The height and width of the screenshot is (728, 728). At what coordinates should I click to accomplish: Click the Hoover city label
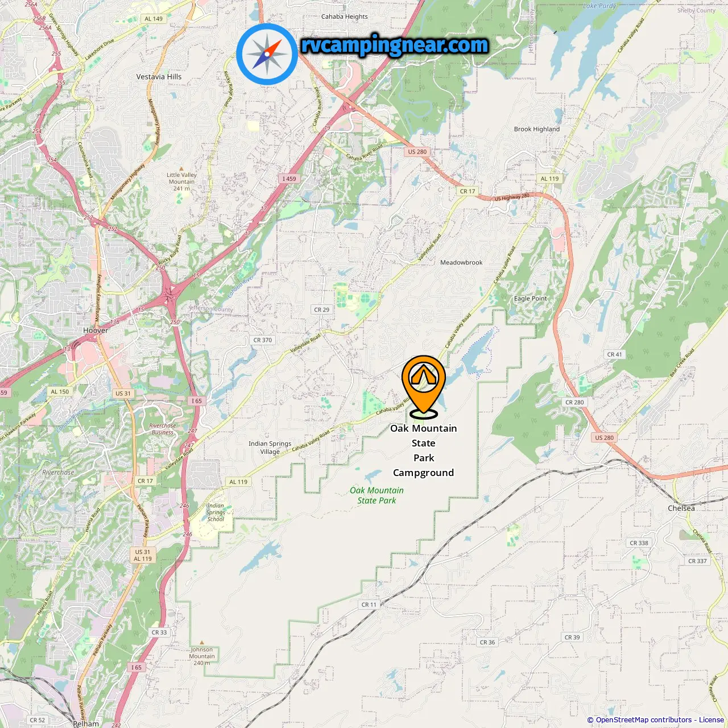[96, 330]
